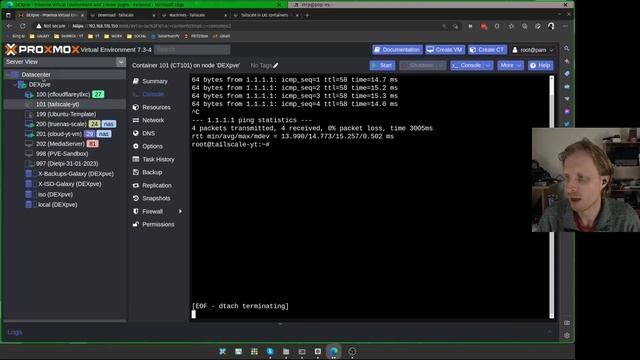Click the browser refresh icon

[22, 26]
